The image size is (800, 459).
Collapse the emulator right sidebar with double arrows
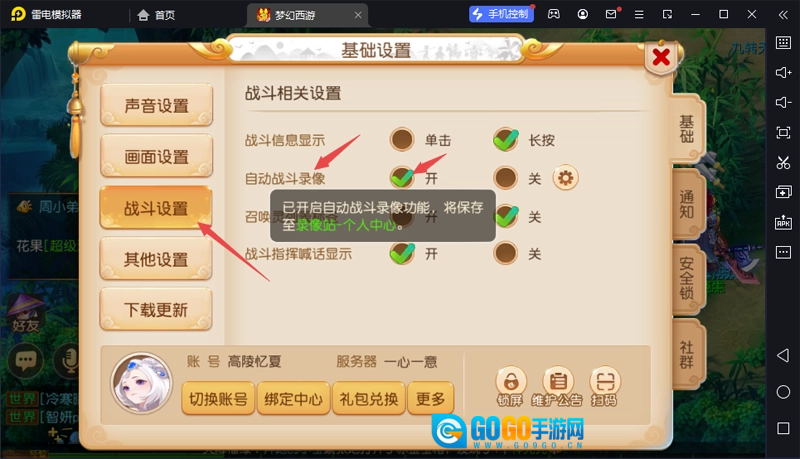783,14
